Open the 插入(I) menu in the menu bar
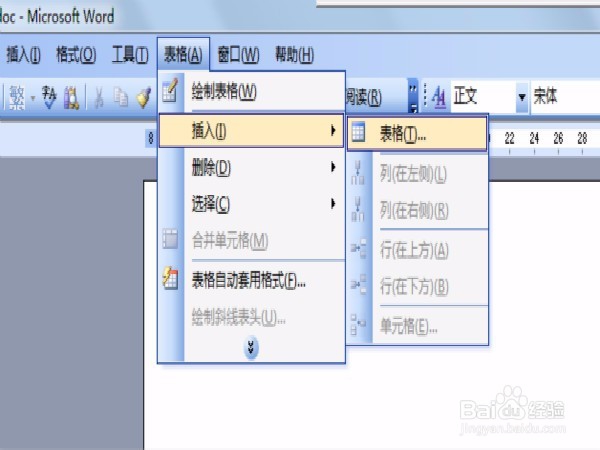Screen dimensions: 600x450 pos(23,54)
